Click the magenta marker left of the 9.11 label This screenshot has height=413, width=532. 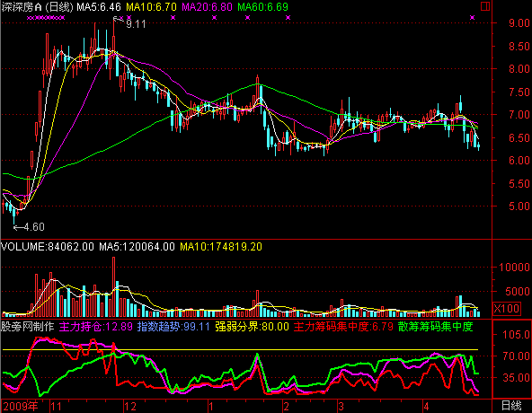pos(121,18)
